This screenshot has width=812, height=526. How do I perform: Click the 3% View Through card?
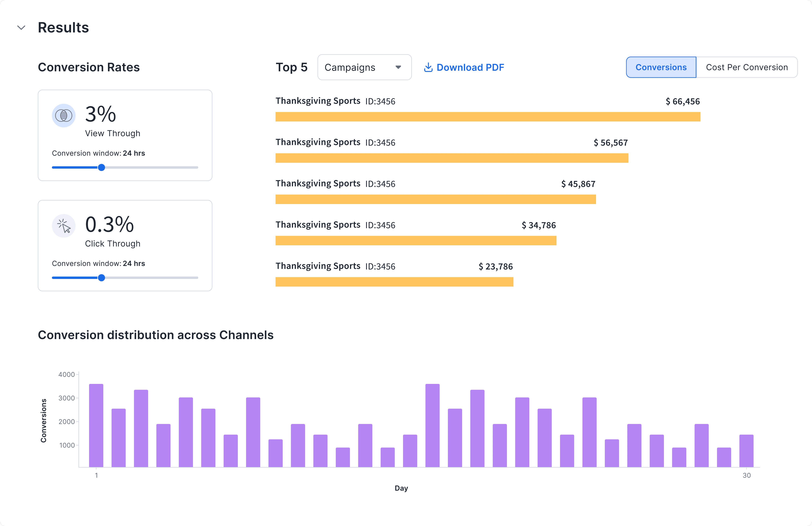[x=125, y=135]
